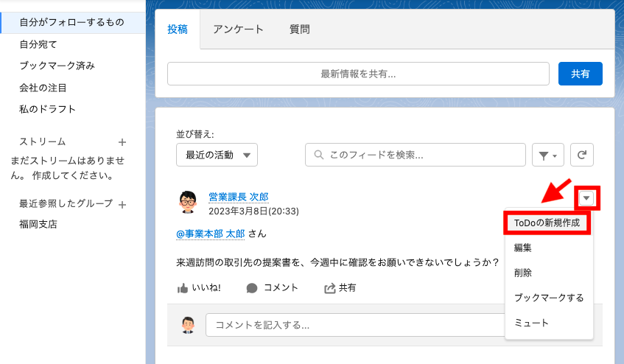Choose 編集 in the post menu
624x364 pixels.
click(x=523, y=248)
